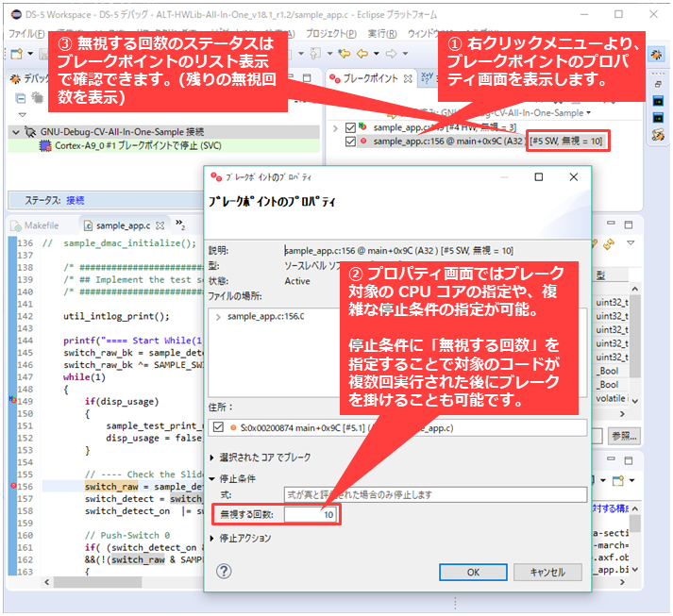The image size is (673, 616).
Task: Click the variables panel vertical scrollbar thumb
Action: click(x=635, y=336)
